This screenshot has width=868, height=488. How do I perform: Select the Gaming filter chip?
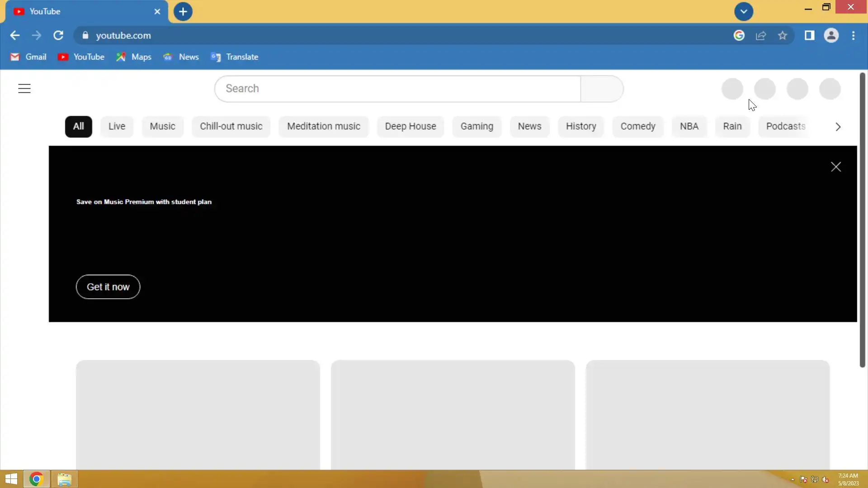pyautogui.click(x=476, y=127)
